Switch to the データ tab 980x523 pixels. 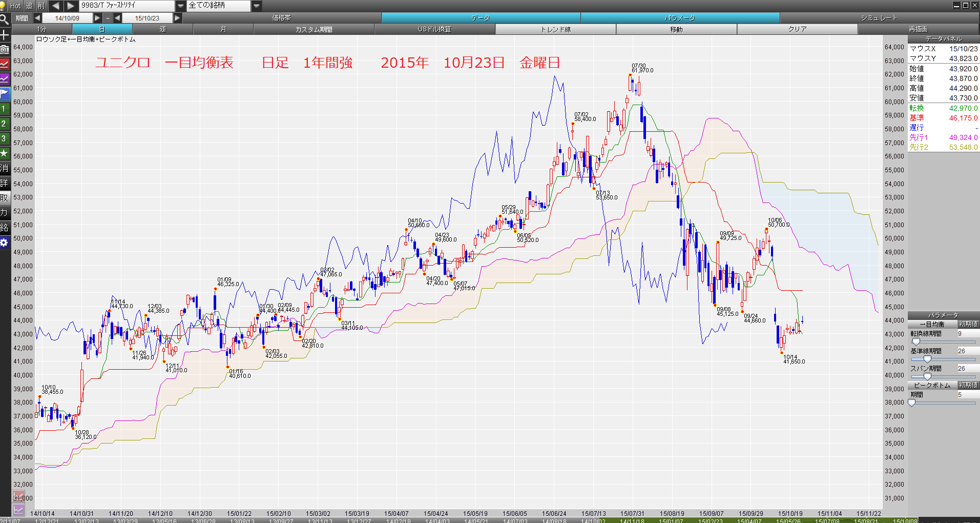pos(481,18)
